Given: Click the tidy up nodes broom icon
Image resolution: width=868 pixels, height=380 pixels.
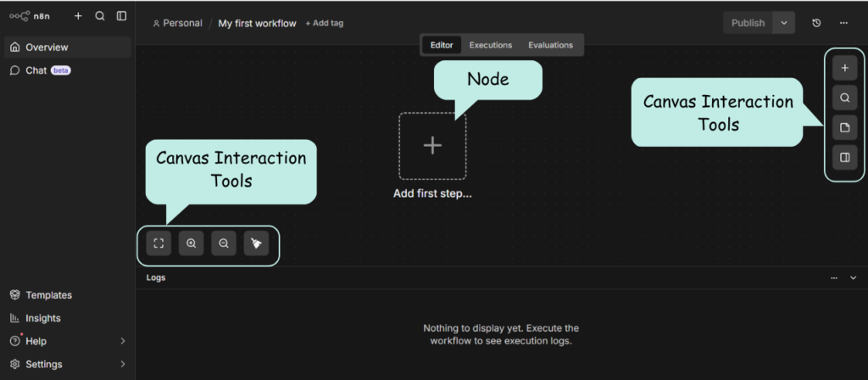Looking at the screenshot, I should point(256,243).
